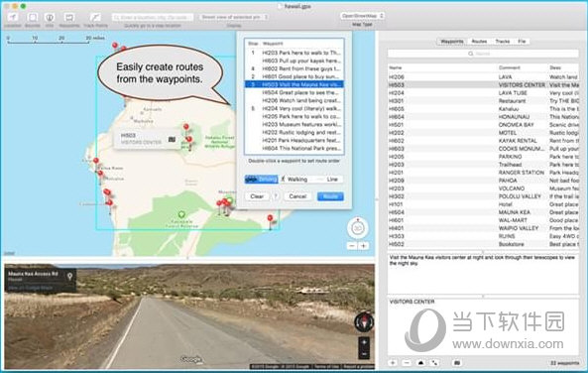Click the help question mark button
588x373 pixels.
click(276, 196)
